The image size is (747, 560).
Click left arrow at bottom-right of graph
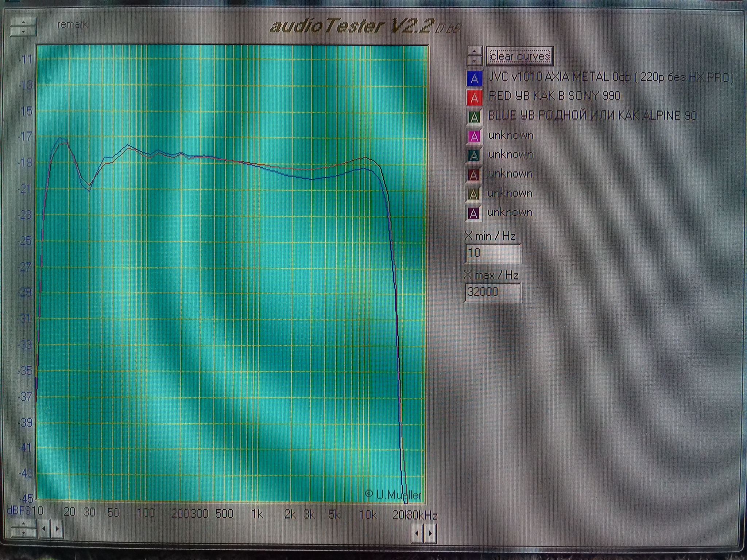click(x=417, y=533)
